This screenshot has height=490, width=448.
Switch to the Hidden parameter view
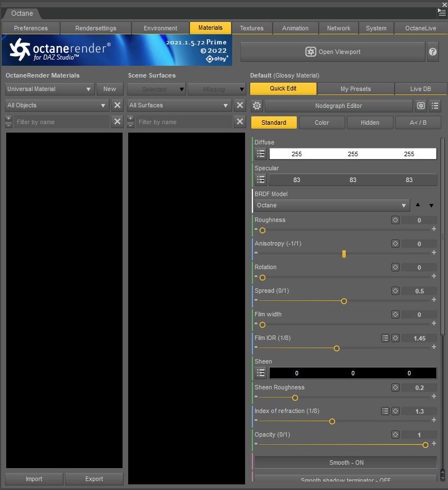point(370,122)
